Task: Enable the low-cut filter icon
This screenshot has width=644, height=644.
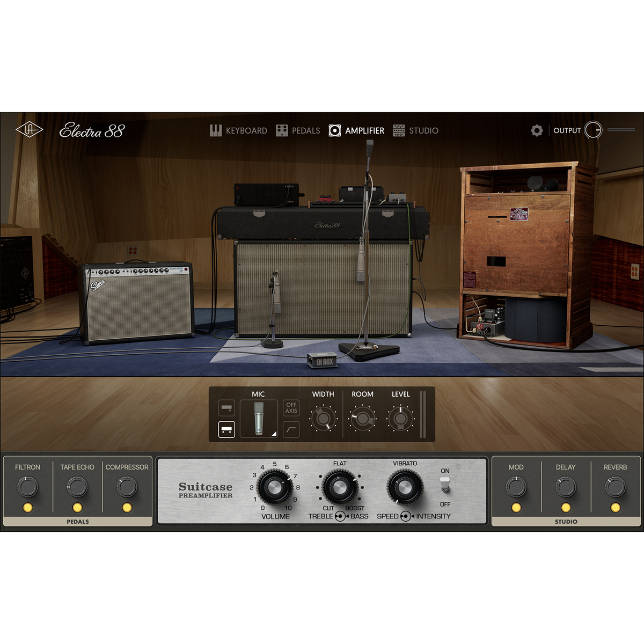Action: coord(291,429)
